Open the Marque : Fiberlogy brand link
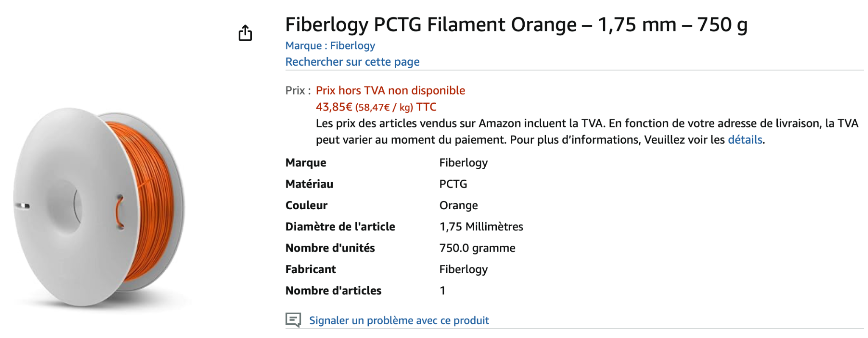The height and width of the screenshot is (338, 868). (x=330, y=46)
